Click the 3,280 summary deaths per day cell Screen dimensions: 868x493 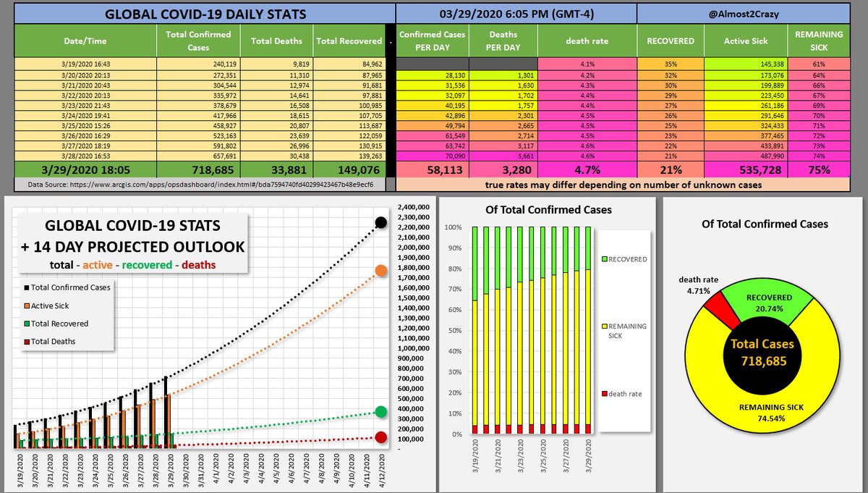(503, 171)
